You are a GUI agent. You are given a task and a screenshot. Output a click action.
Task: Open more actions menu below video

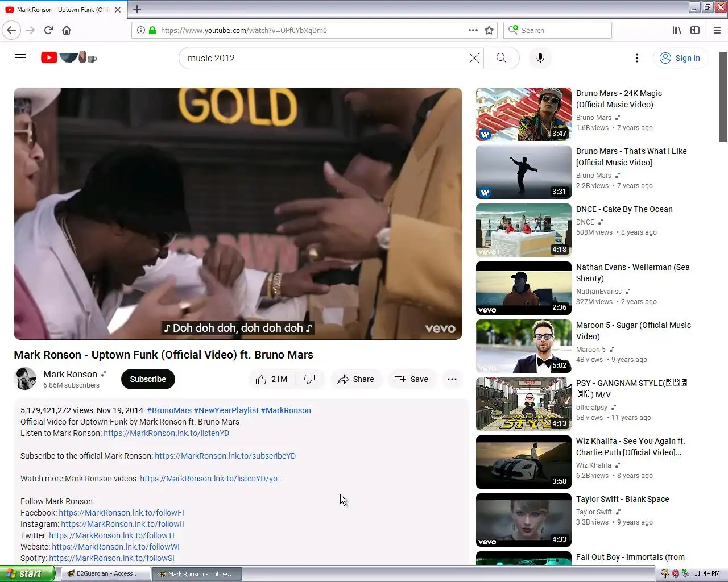(x=452, y=379)
